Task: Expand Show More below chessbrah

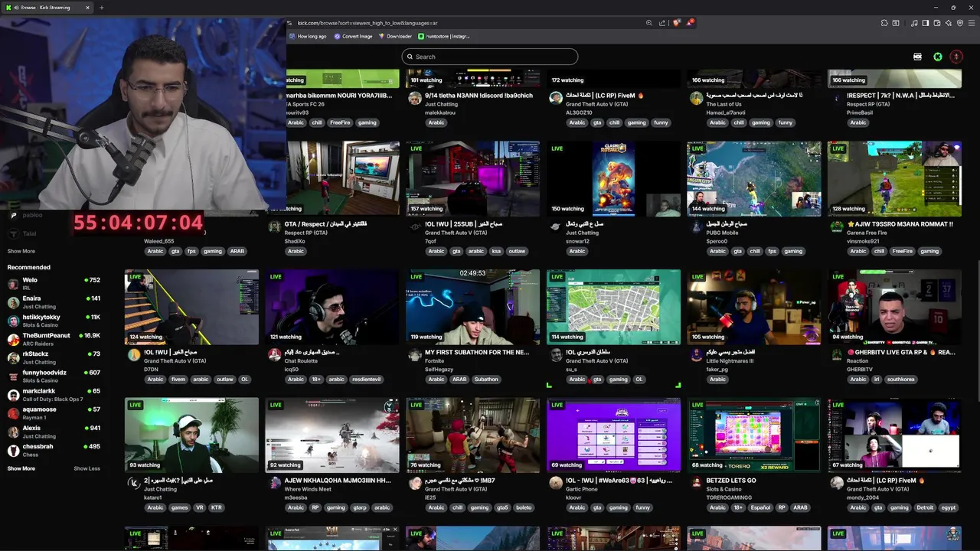Action: point(21,468)
